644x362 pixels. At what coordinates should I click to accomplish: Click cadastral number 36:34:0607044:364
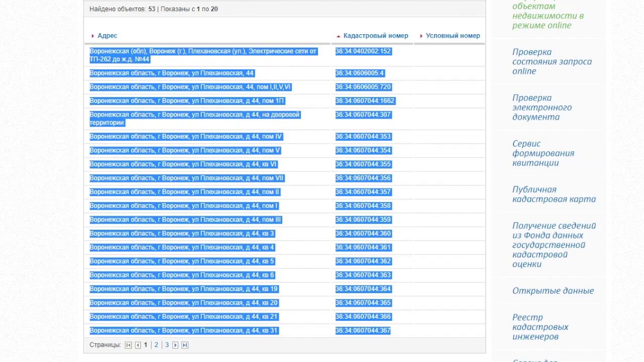point(363,289)
